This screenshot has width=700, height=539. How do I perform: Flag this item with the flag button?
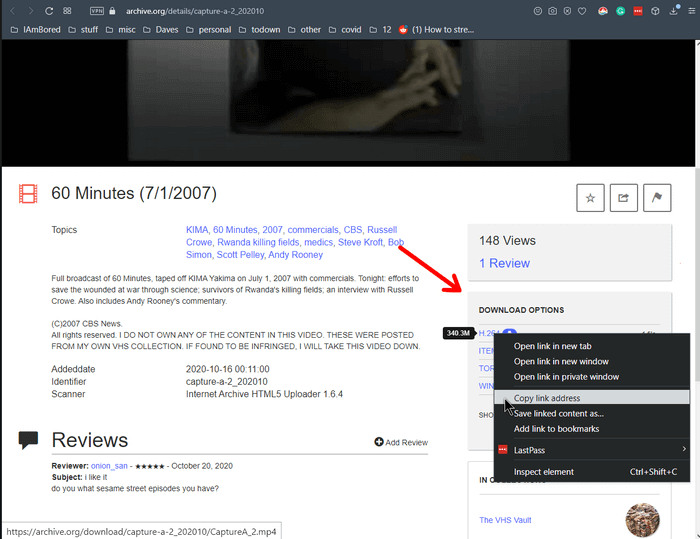[x=657, y=197]
